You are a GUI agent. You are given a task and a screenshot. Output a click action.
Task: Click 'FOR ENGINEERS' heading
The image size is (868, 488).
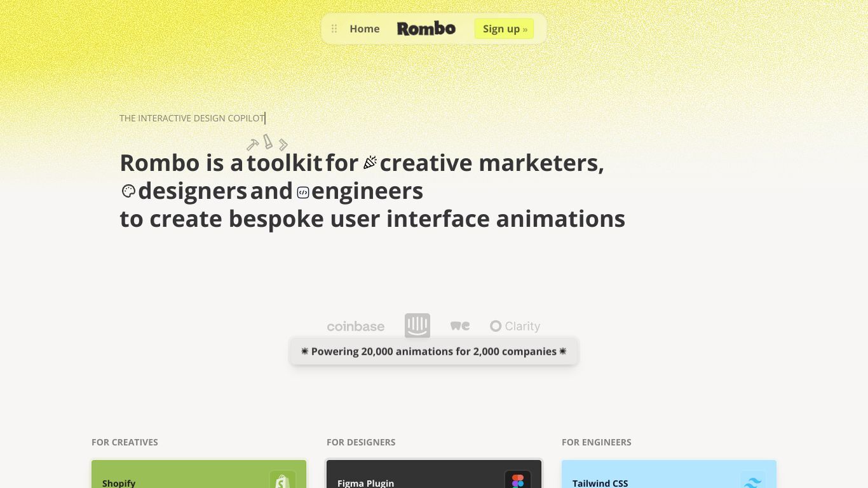pos(597,442)
